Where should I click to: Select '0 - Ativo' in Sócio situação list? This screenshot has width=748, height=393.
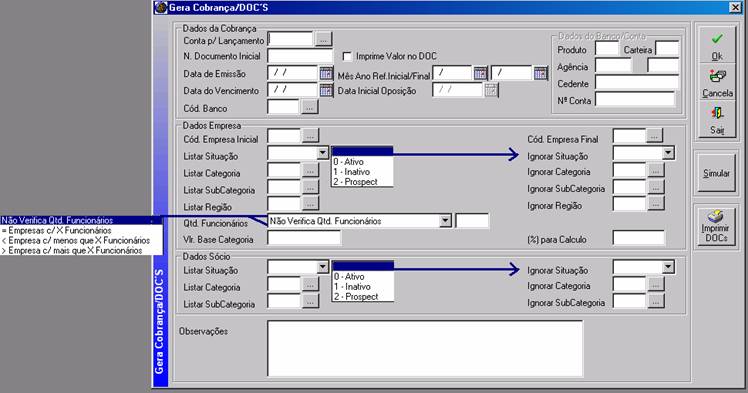pos(363,277)
